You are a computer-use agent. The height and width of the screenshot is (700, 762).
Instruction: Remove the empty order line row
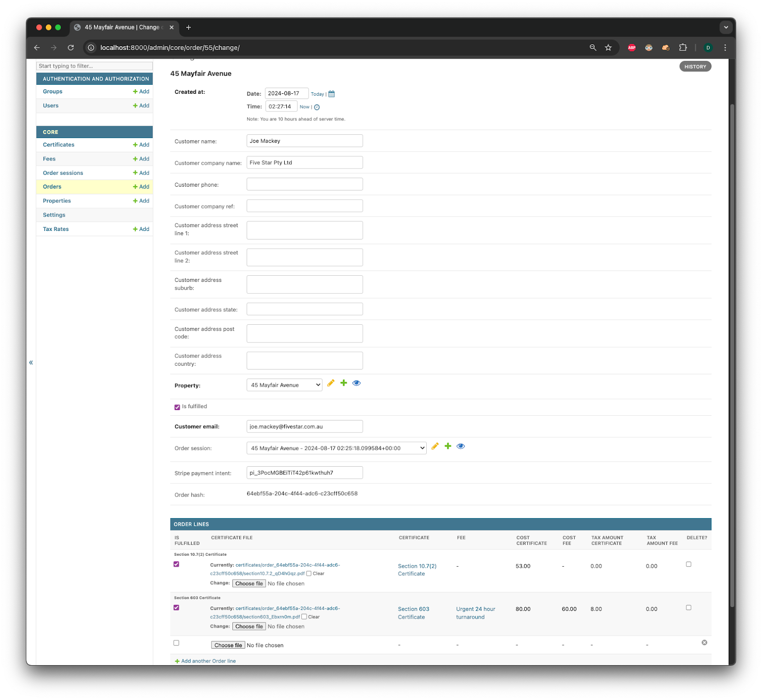tap(704, 642)
